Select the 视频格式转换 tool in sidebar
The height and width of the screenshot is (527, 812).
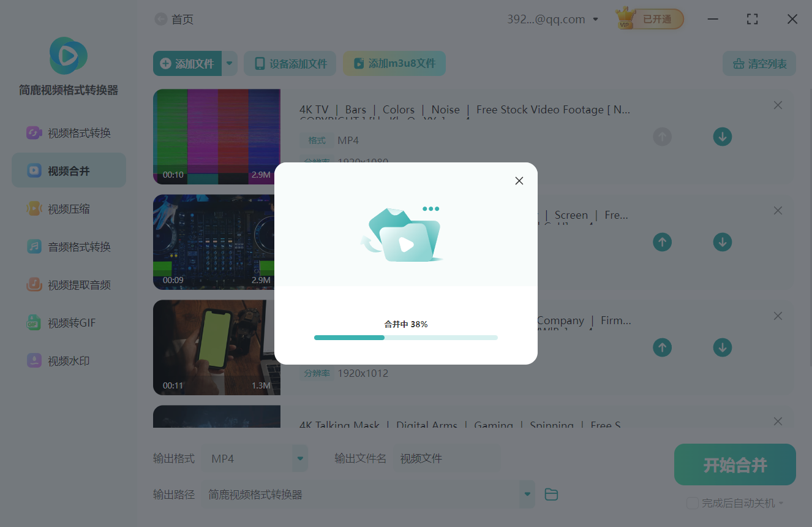(x=69, y=132)
